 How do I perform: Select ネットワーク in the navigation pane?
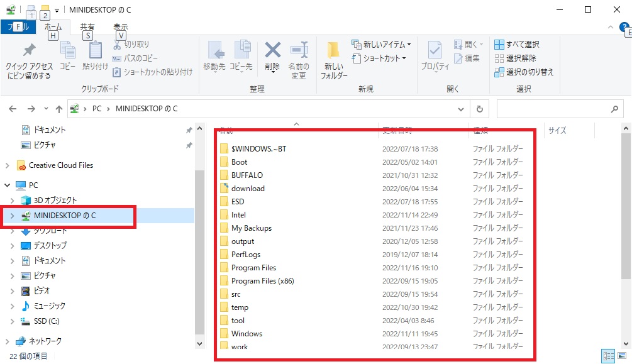click(x=45, y=341)
